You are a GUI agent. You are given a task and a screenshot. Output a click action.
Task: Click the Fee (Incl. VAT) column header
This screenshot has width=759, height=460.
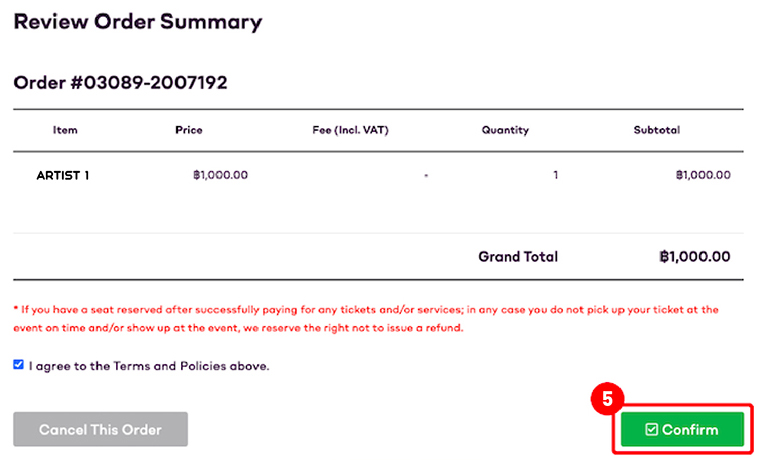(350, 130)
